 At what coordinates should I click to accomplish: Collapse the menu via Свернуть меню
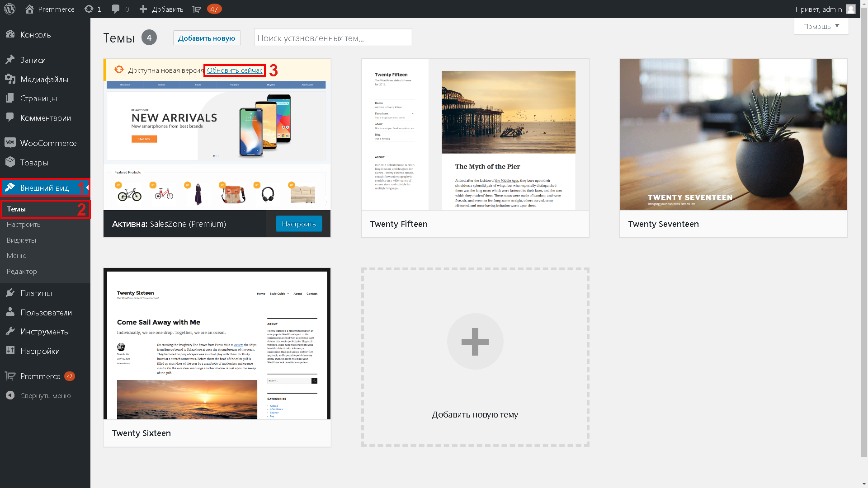[x=45, y=396]
